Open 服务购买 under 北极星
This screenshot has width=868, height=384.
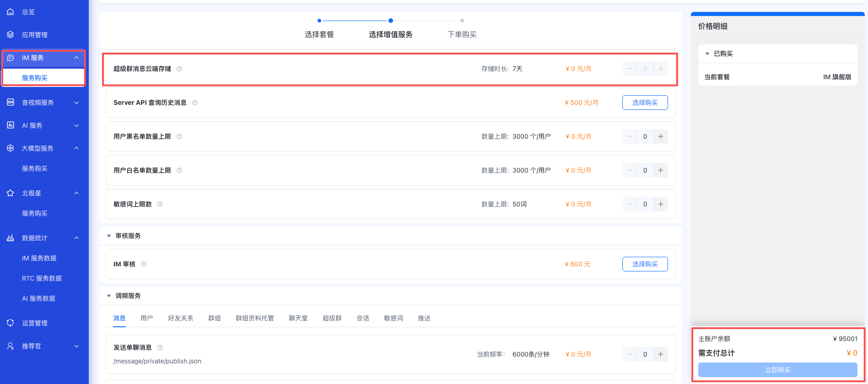(x=35, y=213)
